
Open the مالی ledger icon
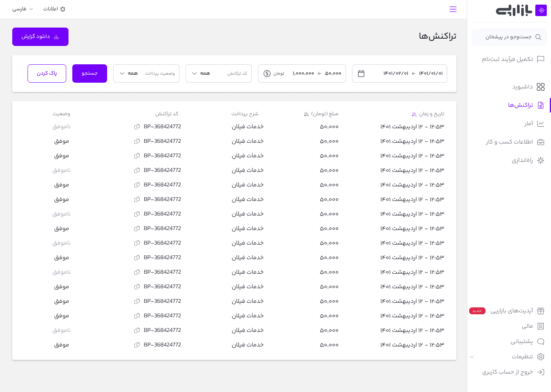click(x=541, y=326)
